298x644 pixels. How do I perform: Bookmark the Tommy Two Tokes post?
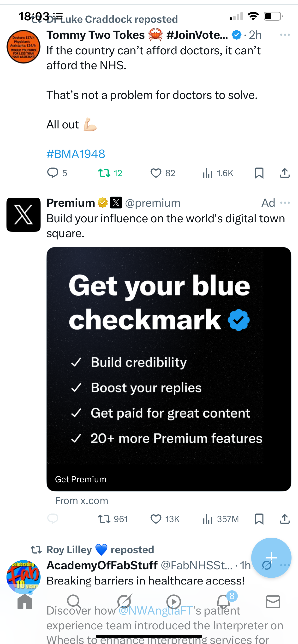(259, 173)
